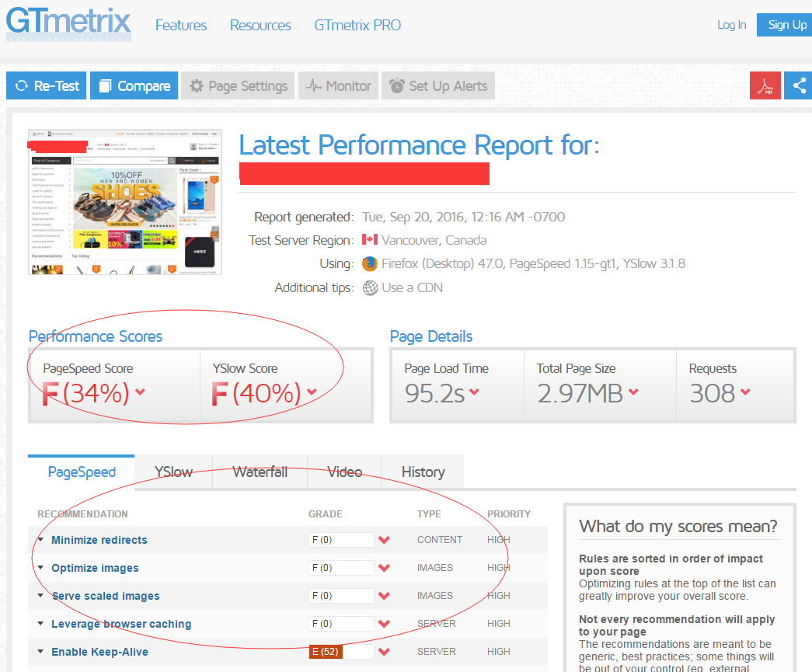Switch to the YSlow tab
This screenshot has width=812, height=672.
pos(173,472)
